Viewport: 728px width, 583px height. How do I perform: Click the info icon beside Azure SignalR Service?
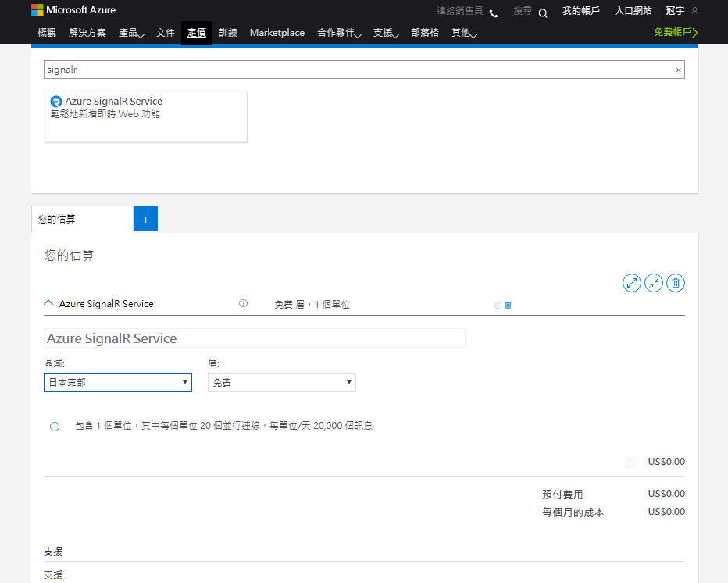click(243, 303)
